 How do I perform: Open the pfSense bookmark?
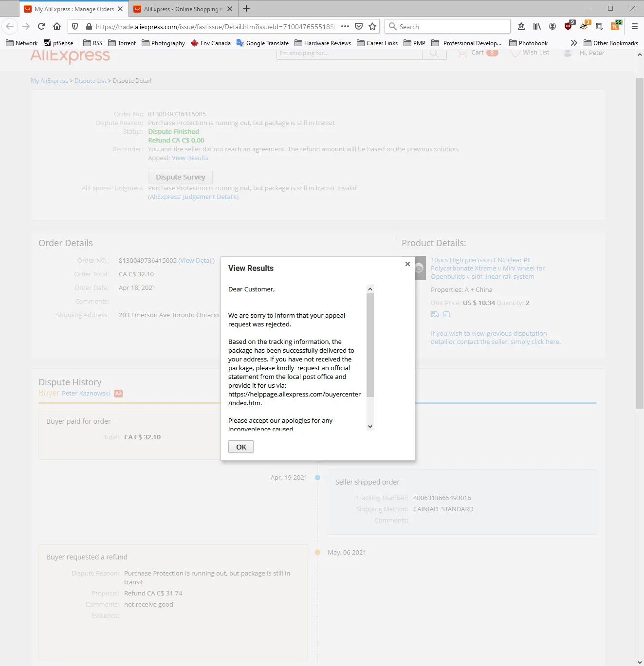point(58,43)
